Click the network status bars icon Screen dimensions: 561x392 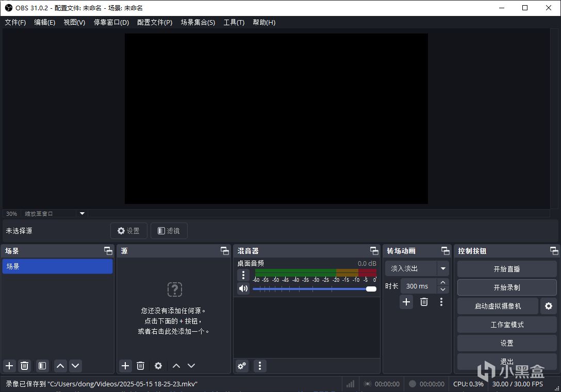(350, 384)
